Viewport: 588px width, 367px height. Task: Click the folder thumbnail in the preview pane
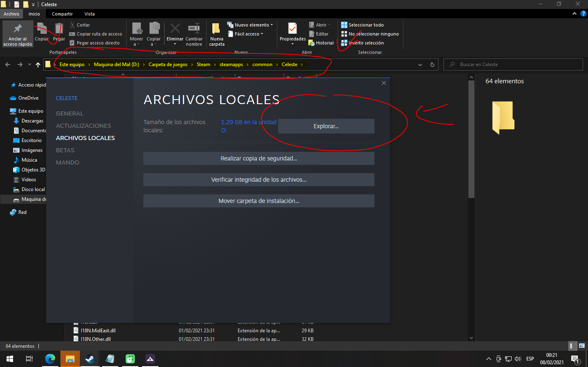(x=503, y=118)
